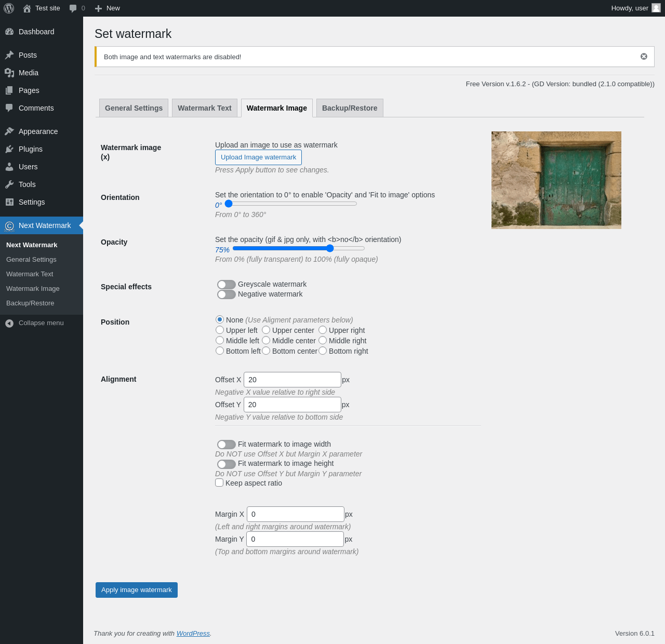Open the Test site link

pyautogui.click(x=42, y=8)
